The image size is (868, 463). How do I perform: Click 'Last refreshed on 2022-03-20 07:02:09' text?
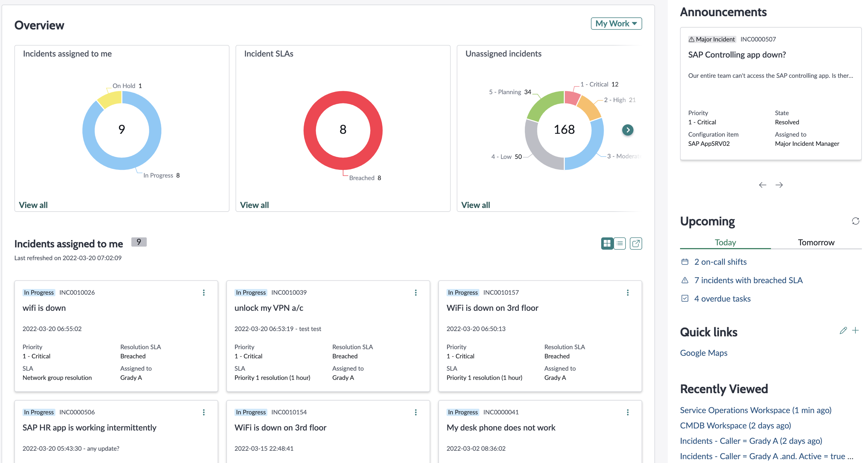68,258
